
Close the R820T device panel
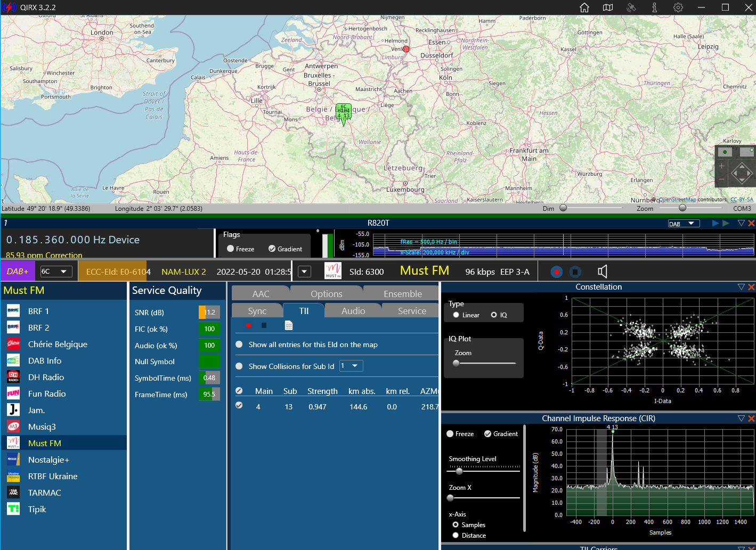pos(751,223)
